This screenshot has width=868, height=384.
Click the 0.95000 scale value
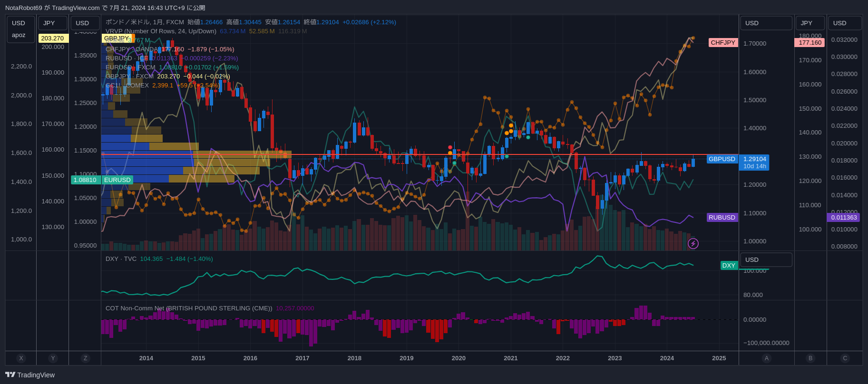(x=86, y=246)
